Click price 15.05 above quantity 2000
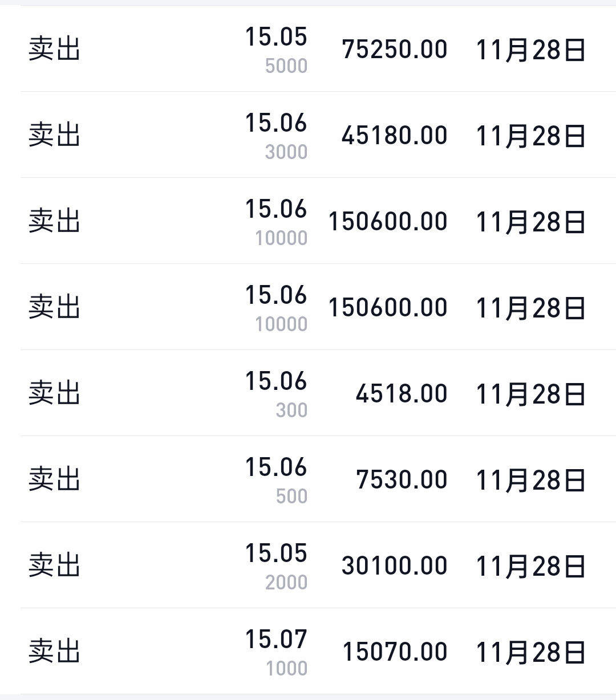616x700 pixels. coord(276,554)
